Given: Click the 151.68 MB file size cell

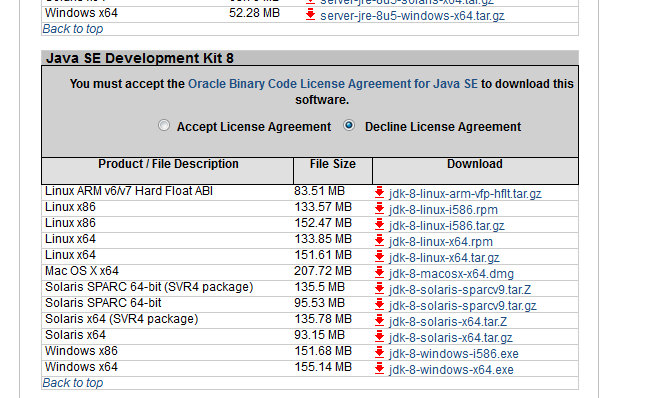Looking at the screenshot, I should coord(323,351).
